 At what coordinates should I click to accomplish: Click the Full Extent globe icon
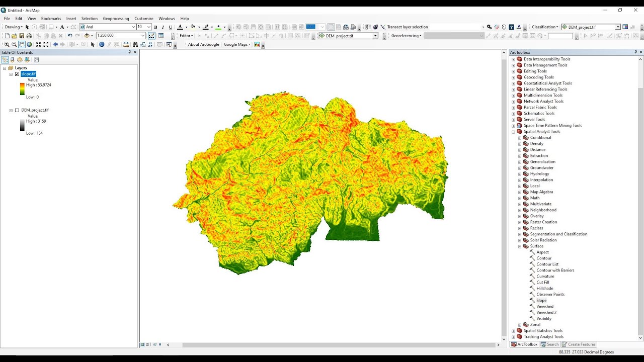[x=29, y=44]
